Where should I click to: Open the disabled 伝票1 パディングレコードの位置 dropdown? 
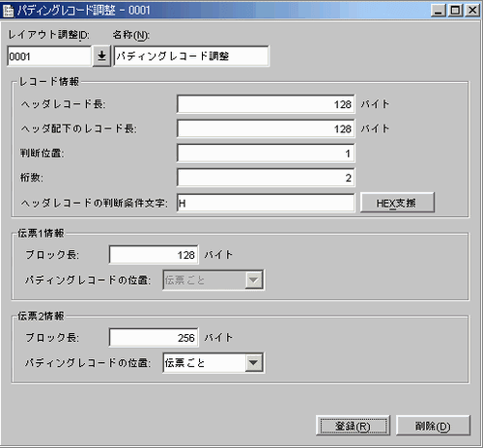(213, 280)
